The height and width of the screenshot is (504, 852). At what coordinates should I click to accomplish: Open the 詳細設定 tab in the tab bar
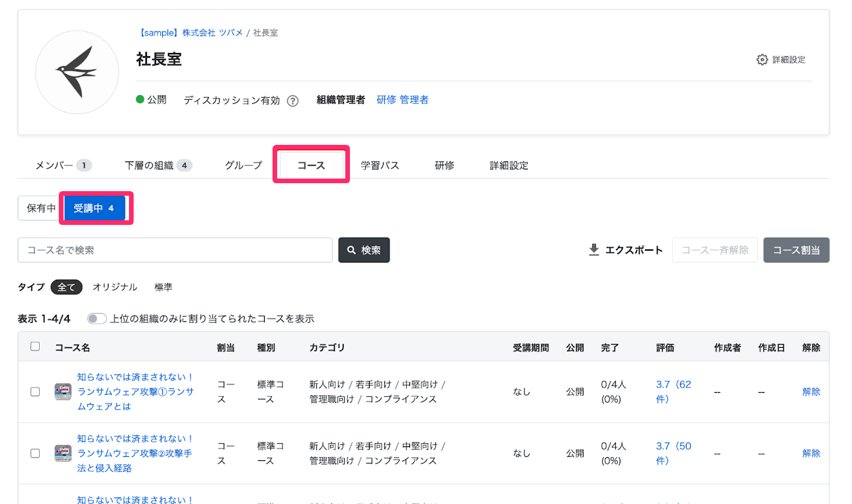pyautogui.click(x=509, y=165)
